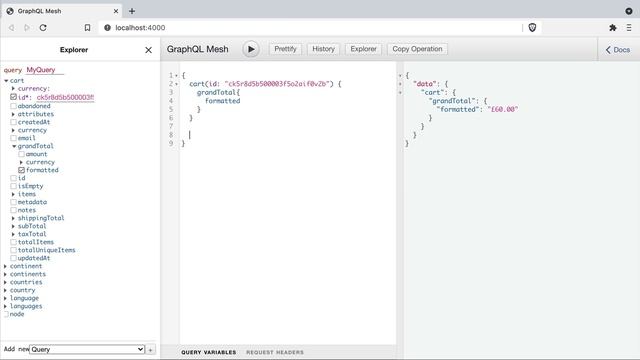
Task: Expand the language node
Action: coord(5,298)
